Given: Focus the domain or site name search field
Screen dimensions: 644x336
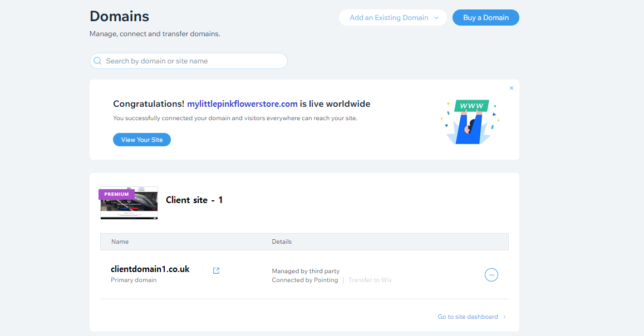Looking at the screenshot, I should tap(192, 61).
